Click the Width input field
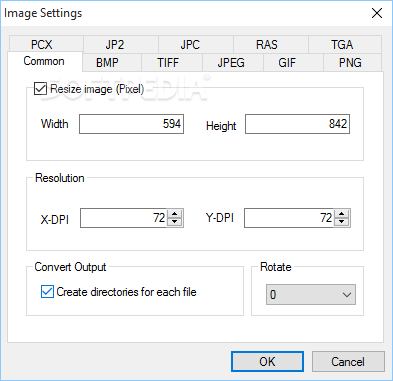This screenshot has height=381, width=393. click(x=131, y=124)
